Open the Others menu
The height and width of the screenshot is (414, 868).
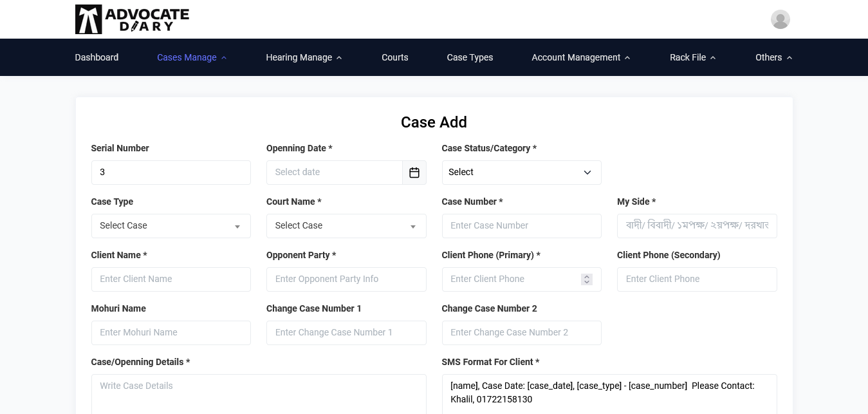click(x=773, y=57)
